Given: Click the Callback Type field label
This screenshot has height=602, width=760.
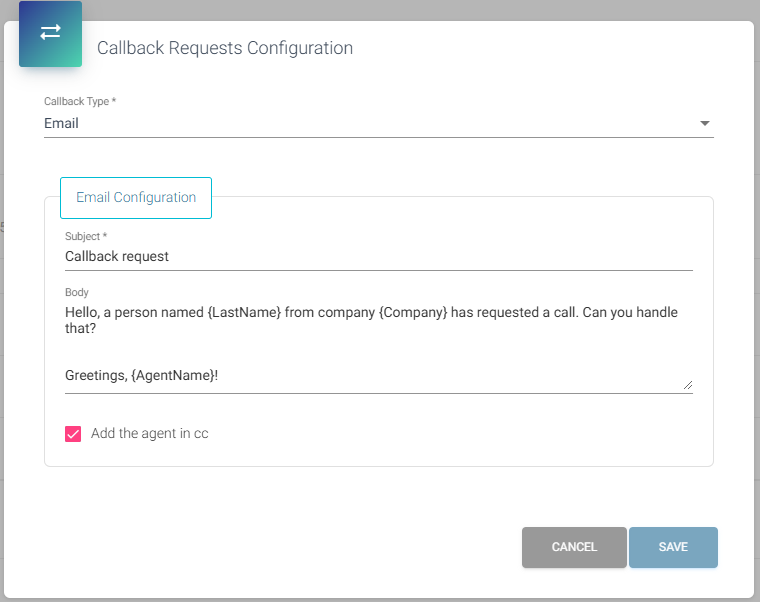Looking at the screenshot, I should pyautogui.click(x=80, y=102).
